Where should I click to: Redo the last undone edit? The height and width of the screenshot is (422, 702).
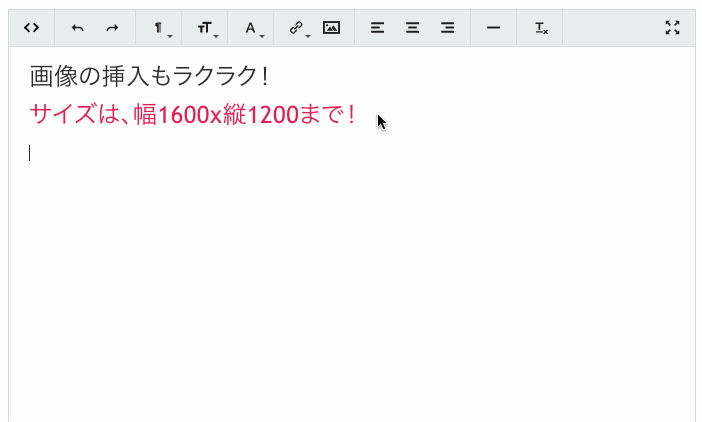click(x=112, y=28)
